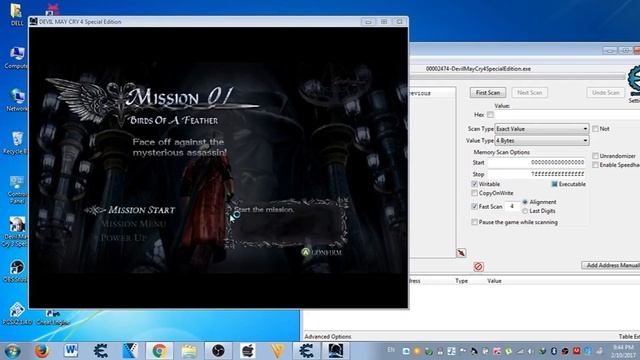The width and height of the screenshot is (640, 360).
Task: Click Add Address Manually button
Action: point(611,265)
